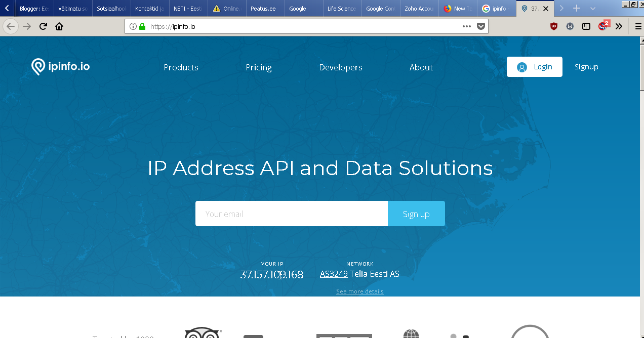
Task: Reload the current page
Action: click(x=43, y=26)
